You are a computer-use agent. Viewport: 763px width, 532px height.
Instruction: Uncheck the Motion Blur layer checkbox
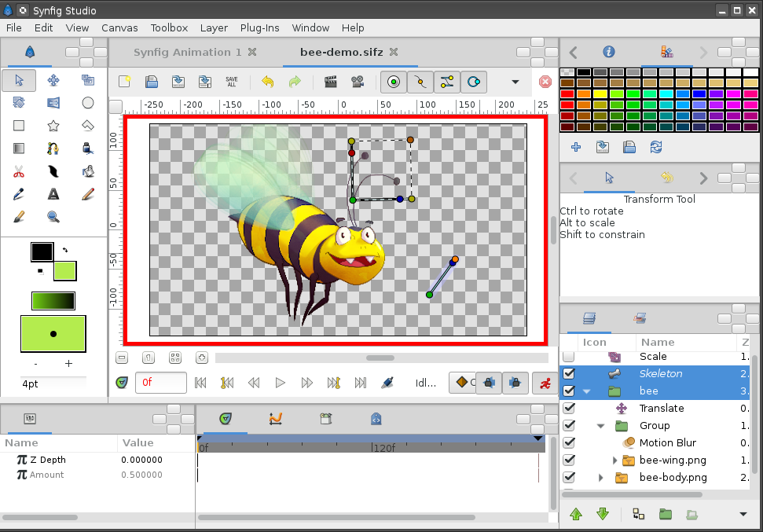point(567,442)
